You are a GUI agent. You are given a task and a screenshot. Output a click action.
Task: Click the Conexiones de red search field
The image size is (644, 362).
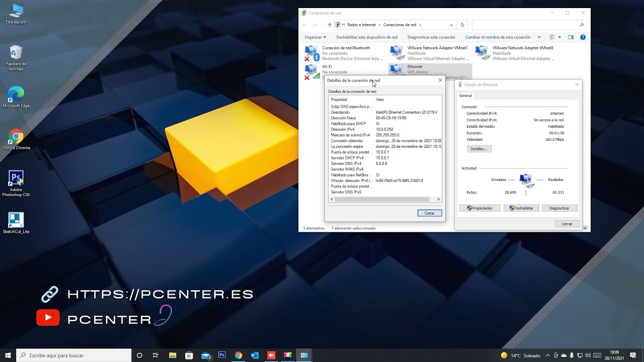pyautogui.click(x=529, y=25)
